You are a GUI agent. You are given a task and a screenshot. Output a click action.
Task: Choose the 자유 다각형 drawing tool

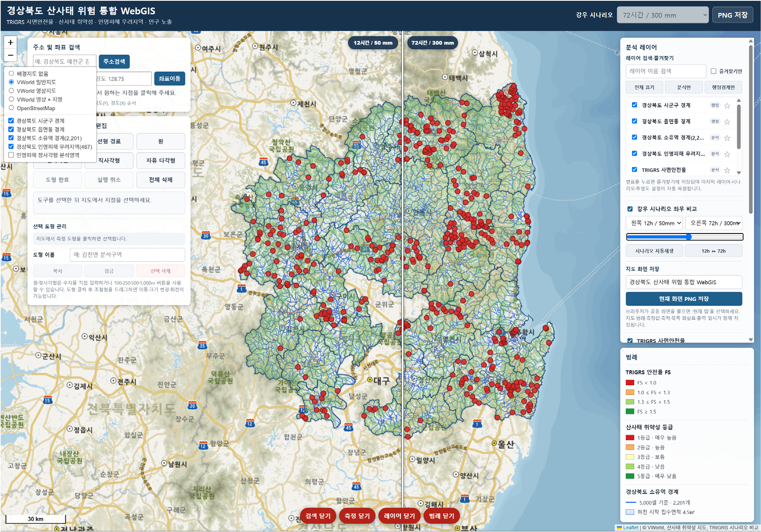pos(161,161)
